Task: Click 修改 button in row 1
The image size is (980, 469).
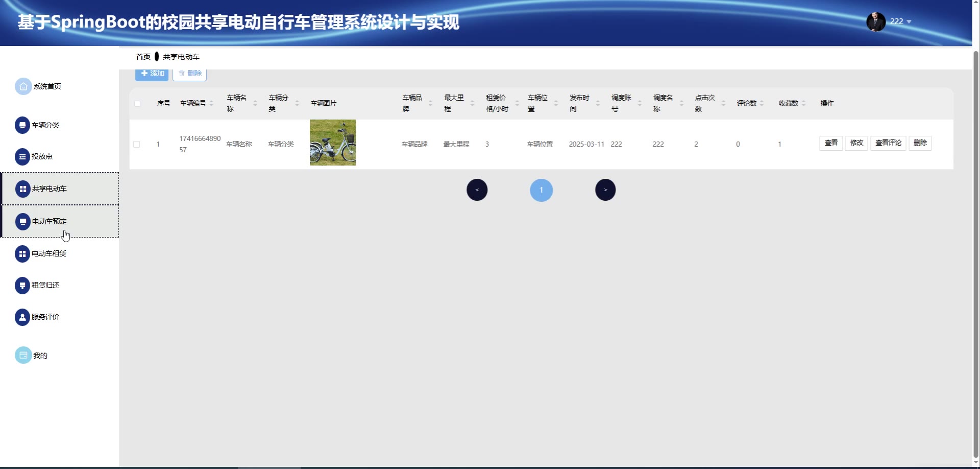Action: [x=856, y=143]
